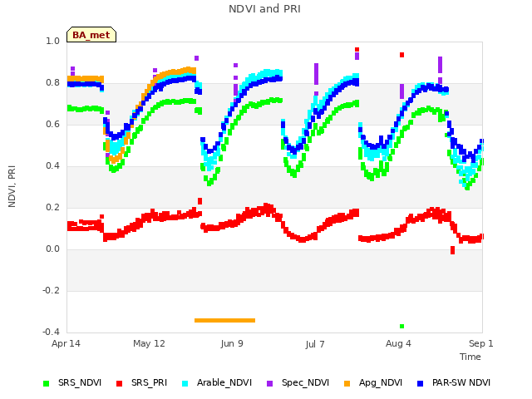The height and width of the screenshot is (399, 532).
Task: Click the BA_met site label tag
Action: (91, 35)
